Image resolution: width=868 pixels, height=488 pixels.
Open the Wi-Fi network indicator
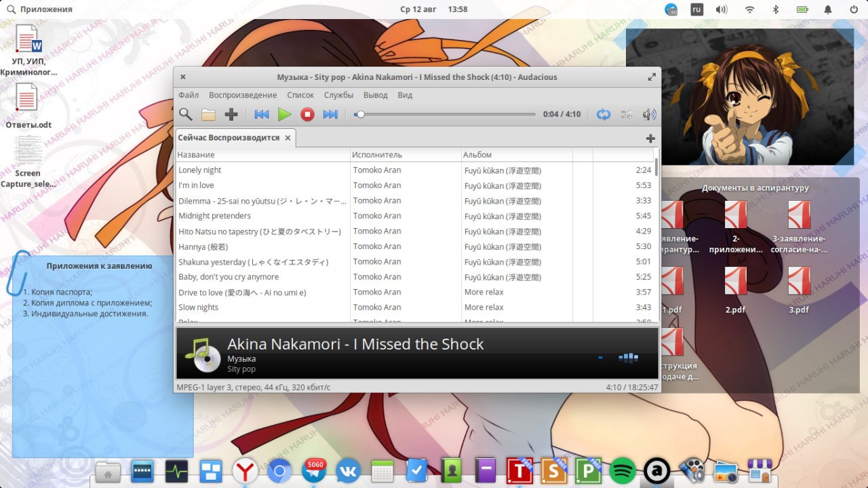[x=749, y=10]
